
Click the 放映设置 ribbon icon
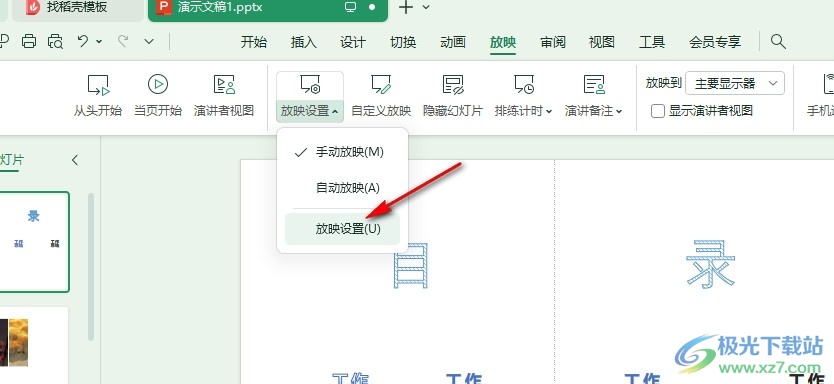(310, 85)
